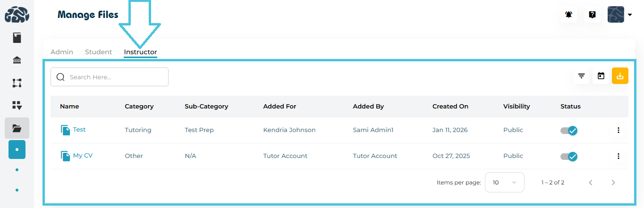Select the open folder sidebar icon
The image size is (644, 208).
(x=17, y=128)
